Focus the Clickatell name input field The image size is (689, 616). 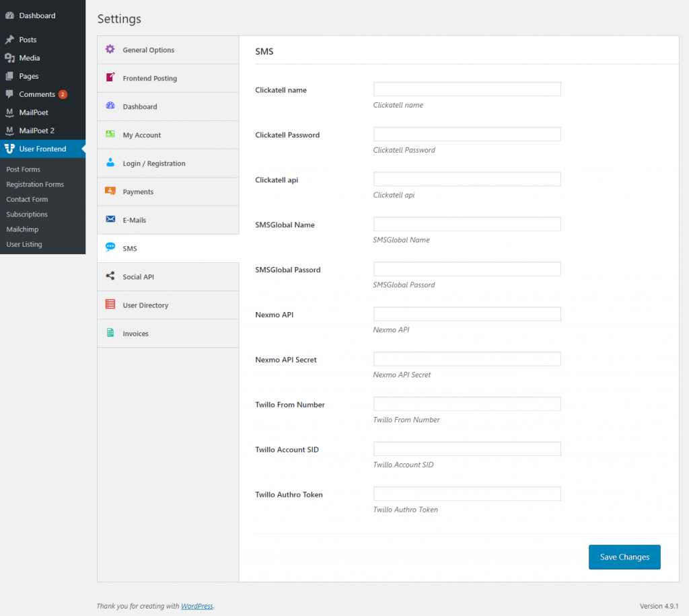[467, 89]
